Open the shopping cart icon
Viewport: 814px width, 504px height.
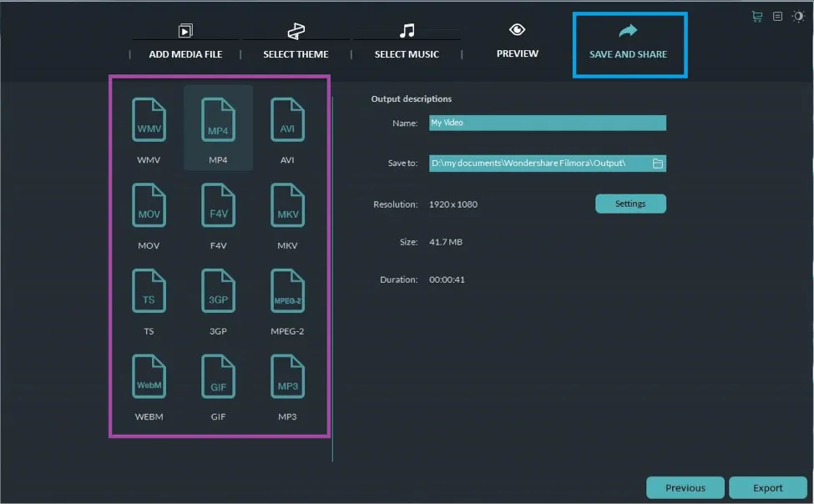pos(757,16)
